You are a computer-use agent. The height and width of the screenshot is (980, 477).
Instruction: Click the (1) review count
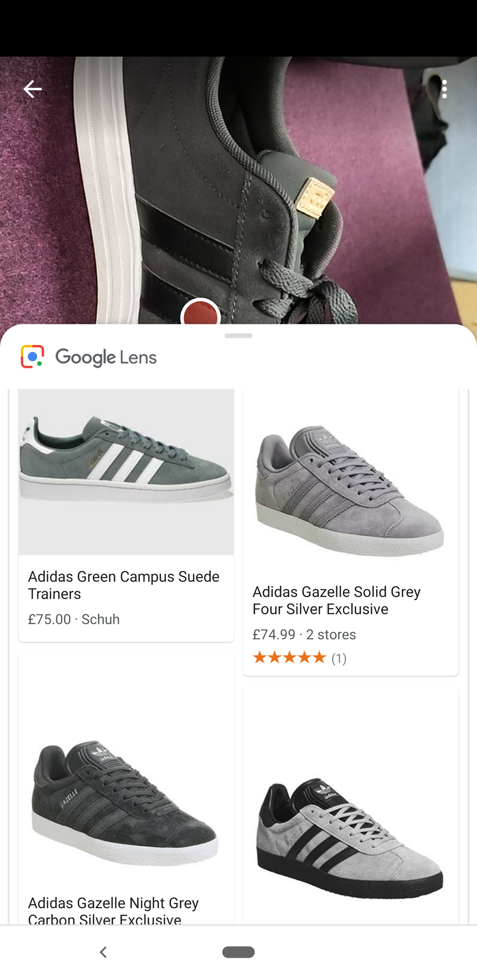[x=339, y=658]
